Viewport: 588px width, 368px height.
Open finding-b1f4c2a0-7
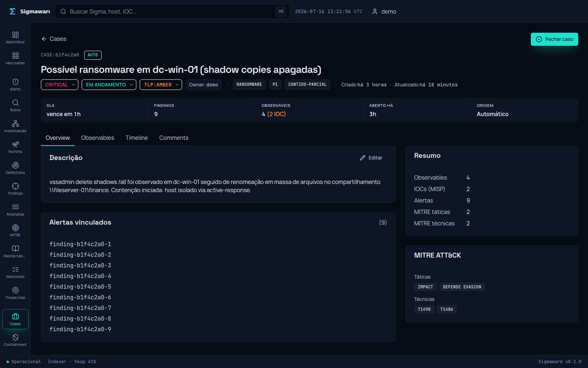80,308
